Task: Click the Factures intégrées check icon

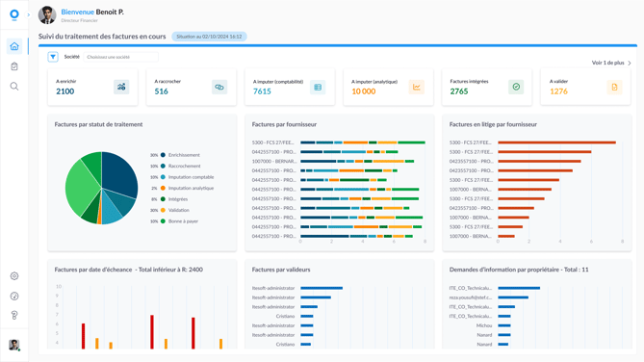Action: tap(516, 87)
